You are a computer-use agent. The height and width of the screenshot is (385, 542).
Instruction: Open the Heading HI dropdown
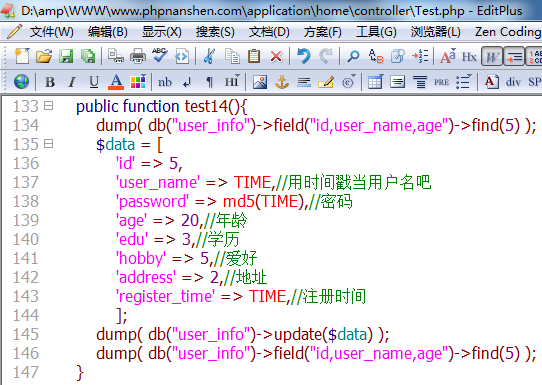click(232, 82)
